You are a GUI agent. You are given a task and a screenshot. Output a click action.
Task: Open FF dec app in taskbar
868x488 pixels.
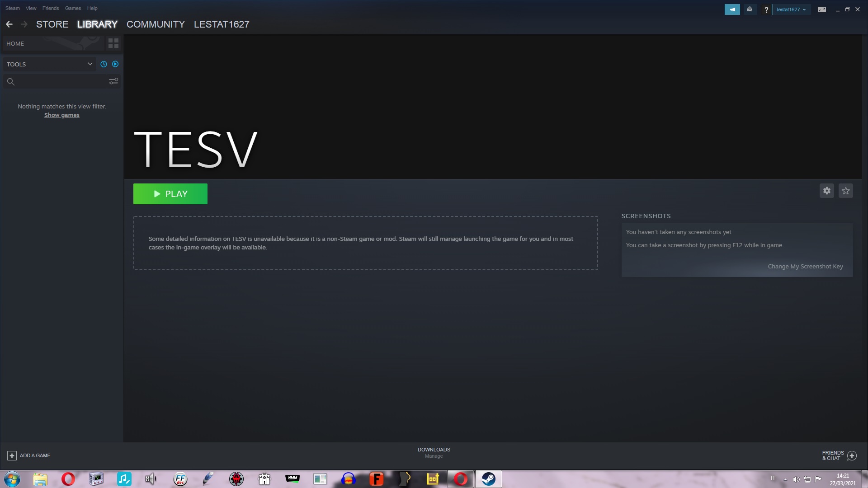180,479
